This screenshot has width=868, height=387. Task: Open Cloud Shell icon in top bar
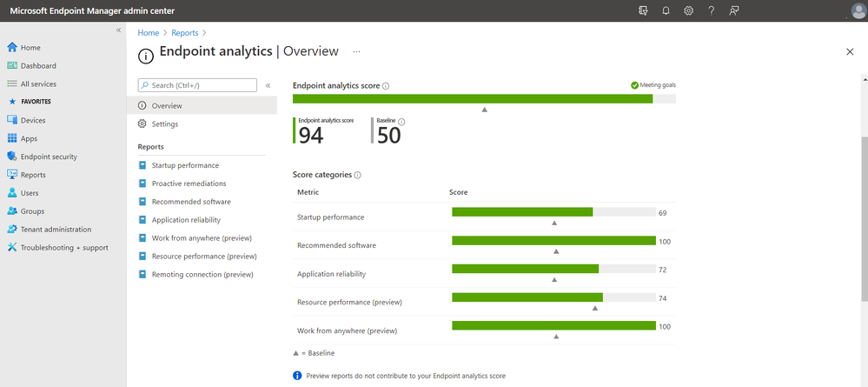643,10
